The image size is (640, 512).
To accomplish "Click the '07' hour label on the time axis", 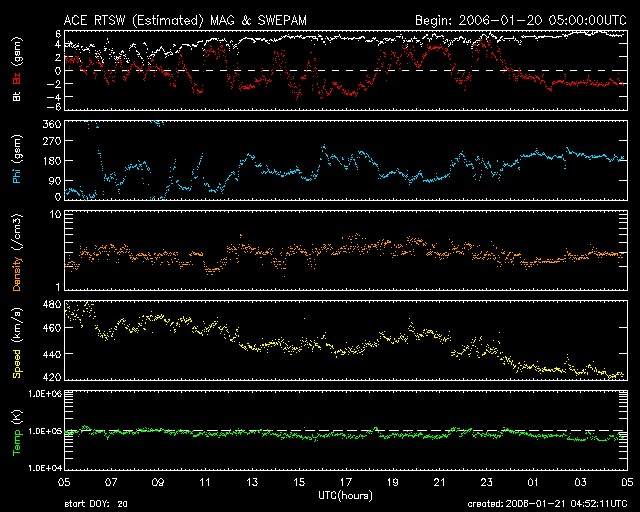I will (x=111, y=483).
